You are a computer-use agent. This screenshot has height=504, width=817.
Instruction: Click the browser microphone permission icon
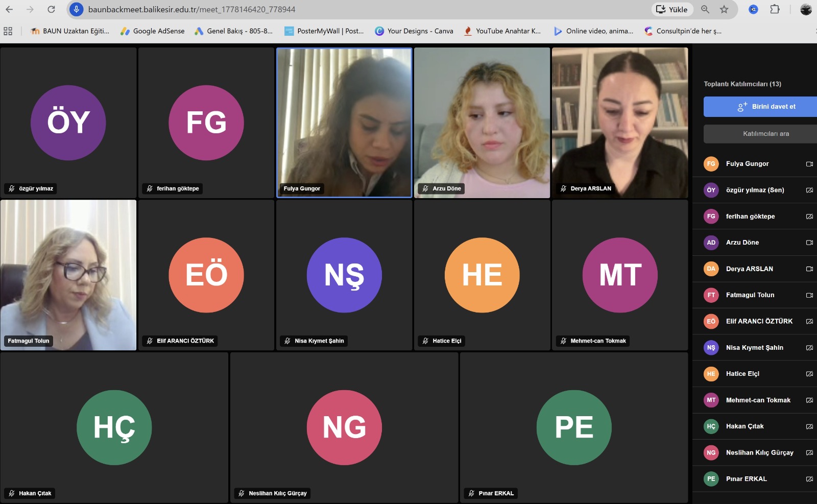(x=76, y=9)
